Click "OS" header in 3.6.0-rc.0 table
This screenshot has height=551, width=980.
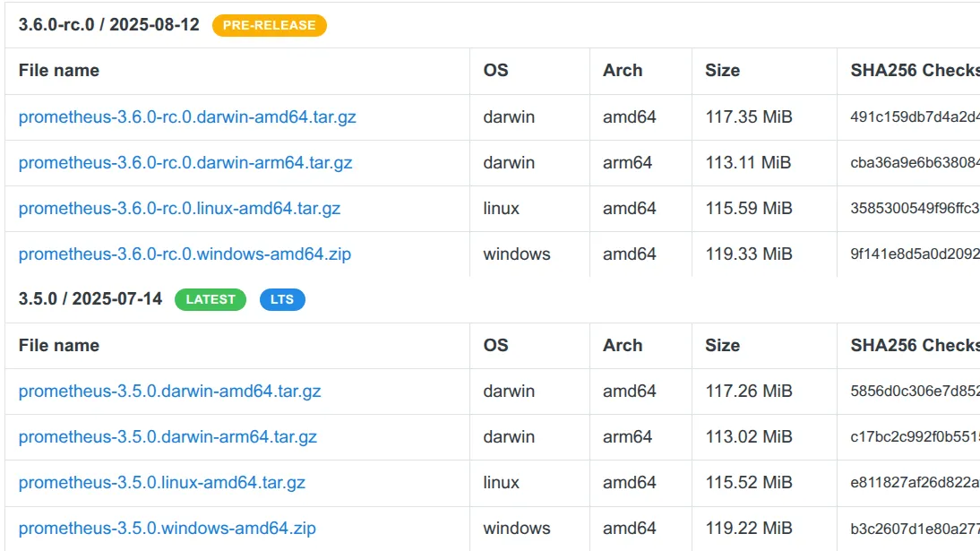tap(495, 71)
